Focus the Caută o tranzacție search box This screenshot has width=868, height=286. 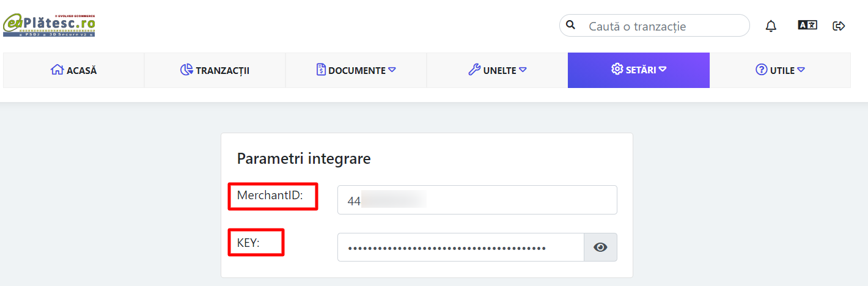coord(655,26)
